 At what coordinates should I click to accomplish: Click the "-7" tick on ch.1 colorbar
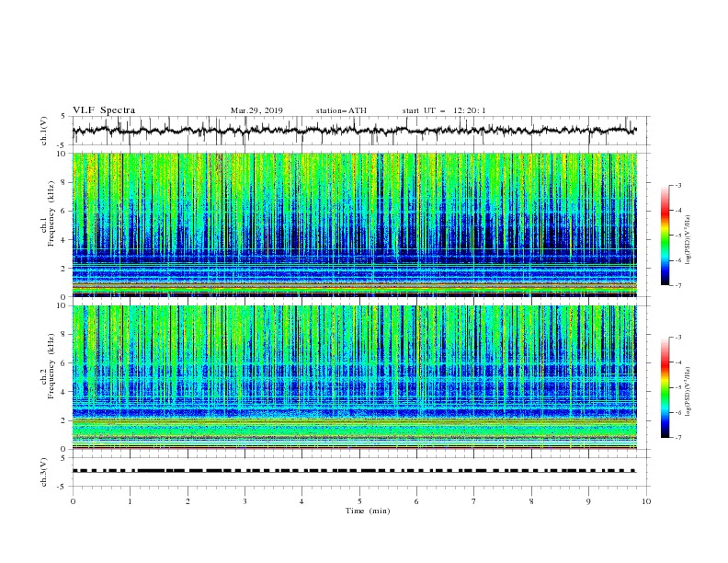(x=677, y=285)
